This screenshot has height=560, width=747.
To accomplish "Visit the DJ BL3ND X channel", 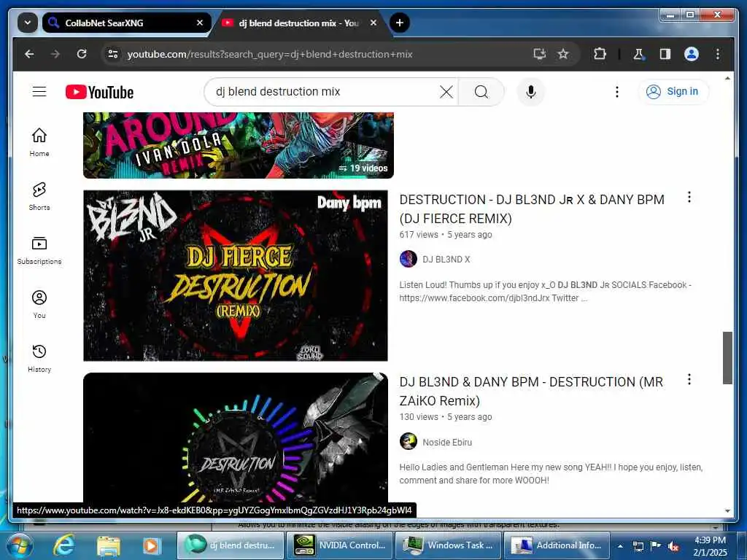I will (446, 260).
